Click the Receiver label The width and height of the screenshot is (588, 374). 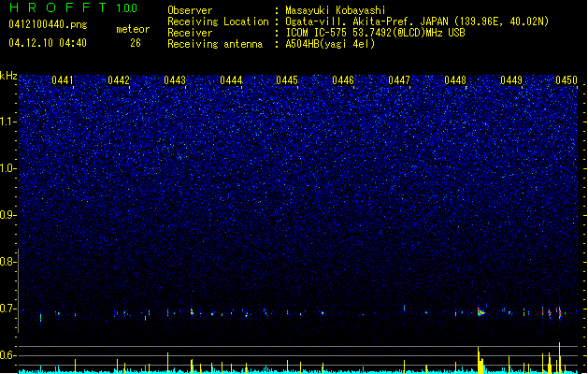[x=190, y=33]
